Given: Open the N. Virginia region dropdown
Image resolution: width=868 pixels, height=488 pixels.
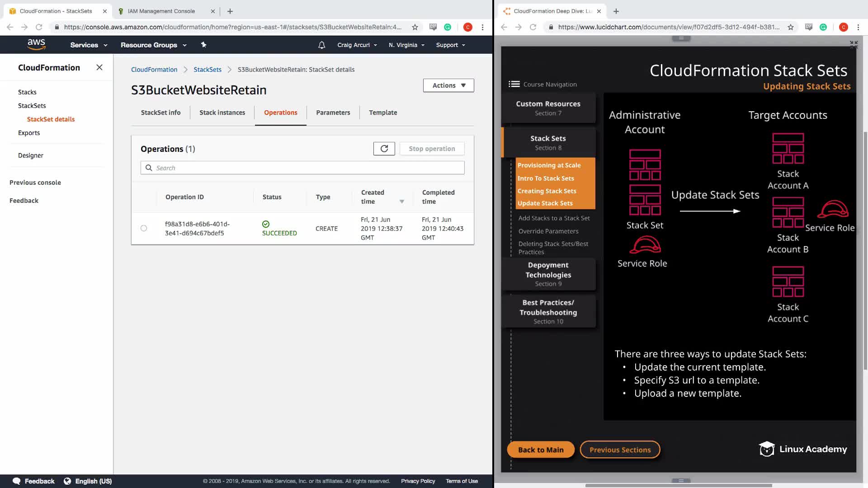Looking at the screenshot, I should (x=406, y=45).
